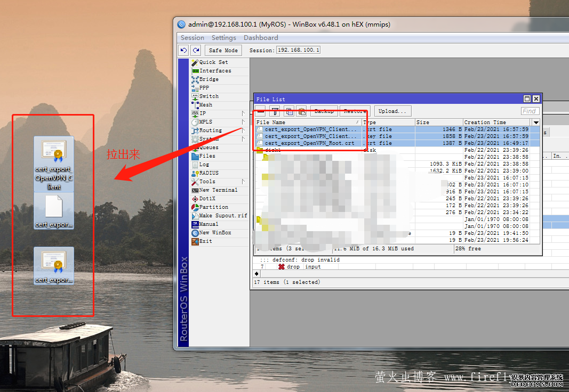The width and height of the screenshot is (569, 392).
Task: Open the Dashboard menu
Action: [x=261, y=38]
